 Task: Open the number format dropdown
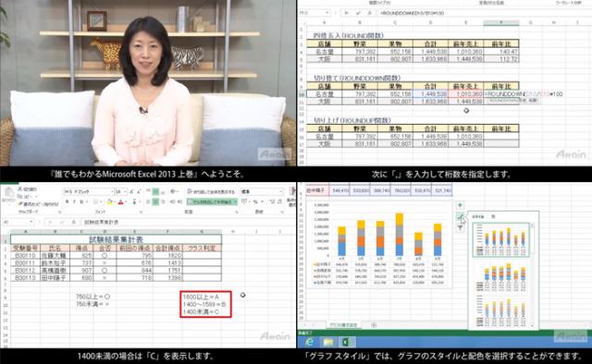280,191
